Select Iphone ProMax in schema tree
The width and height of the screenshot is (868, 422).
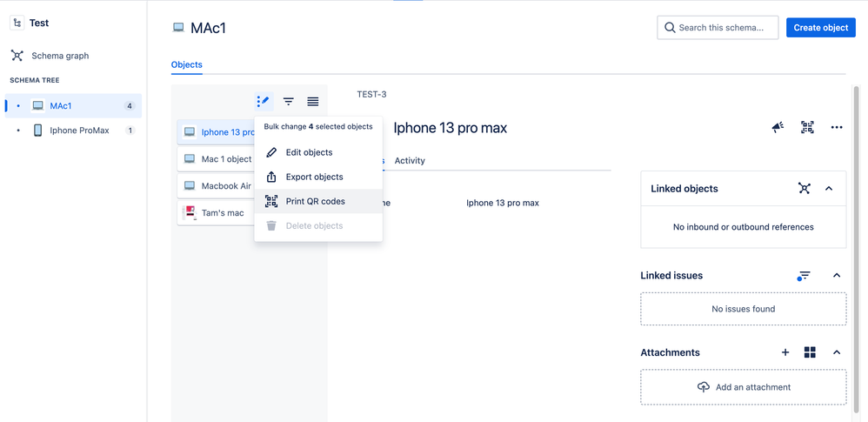pyautogui.click(x=73, y=131)
